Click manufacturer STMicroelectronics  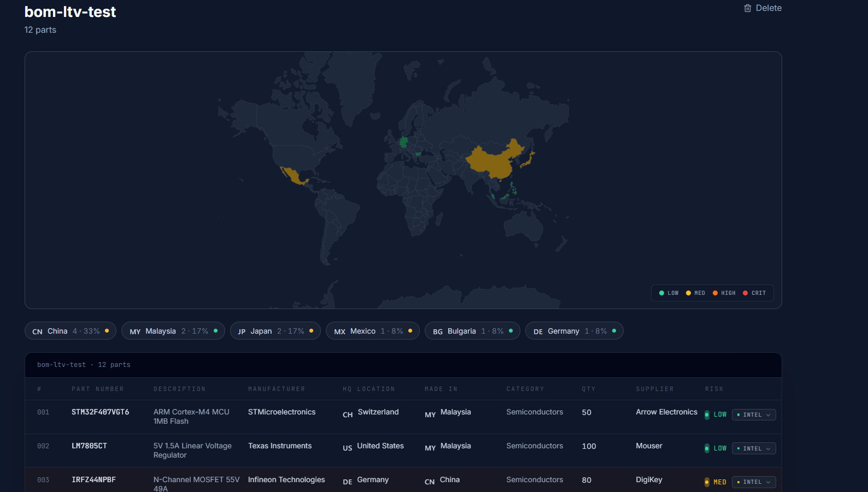[281, 412]
